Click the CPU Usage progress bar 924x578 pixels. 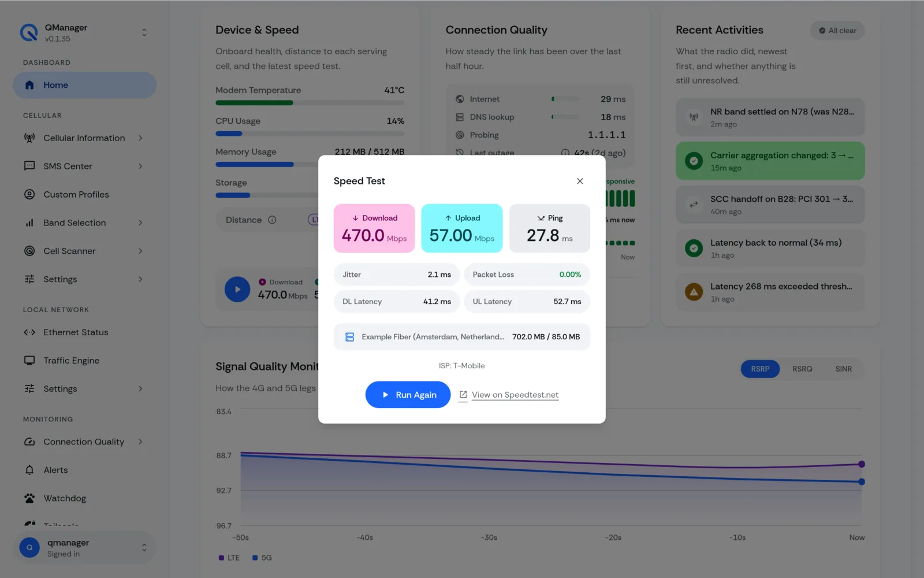pos(310,134)
